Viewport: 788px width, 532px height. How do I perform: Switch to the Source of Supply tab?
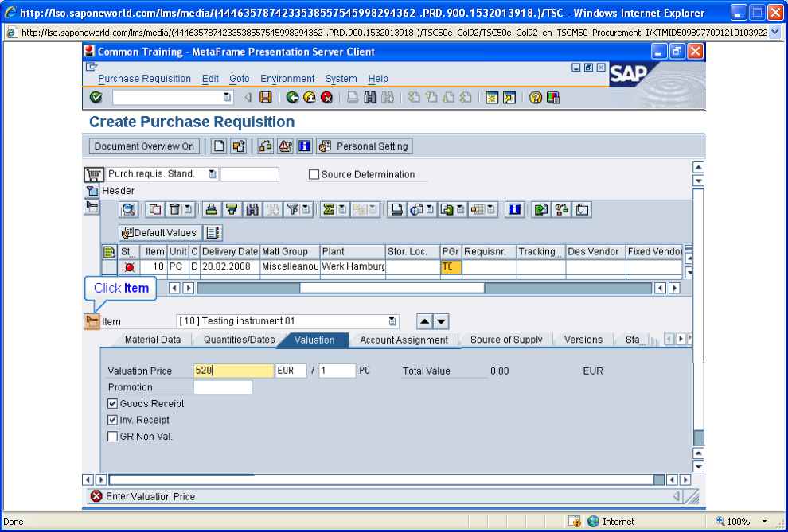[506, 340]
